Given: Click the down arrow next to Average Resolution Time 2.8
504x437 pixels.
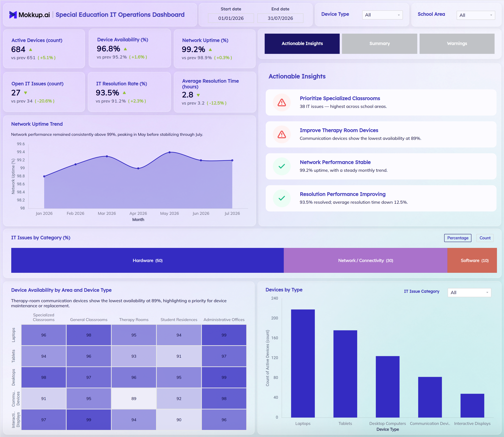Looking at the screenshot, I should [x=198, y=95].
